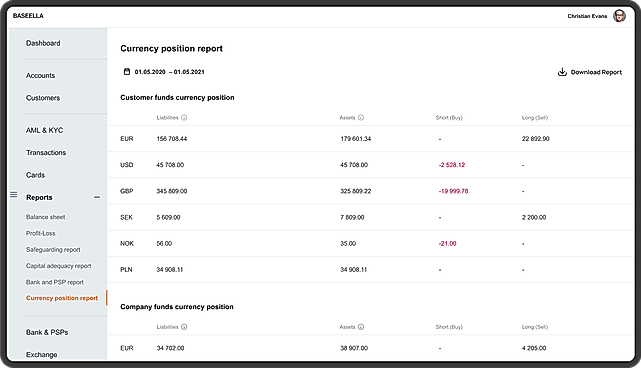
Task: Click Short (Buy) header in Company funds table
Action: 449,327
